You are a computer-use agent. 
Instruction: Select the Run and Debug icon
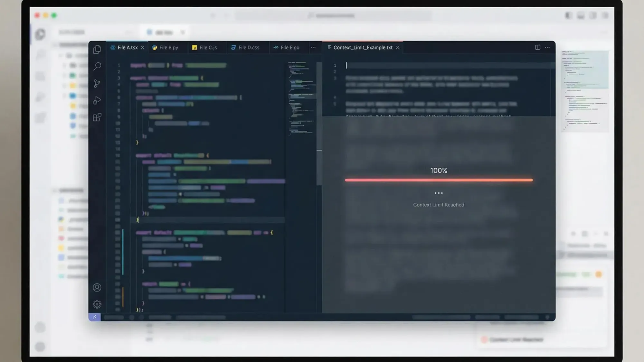click(97, 100)
